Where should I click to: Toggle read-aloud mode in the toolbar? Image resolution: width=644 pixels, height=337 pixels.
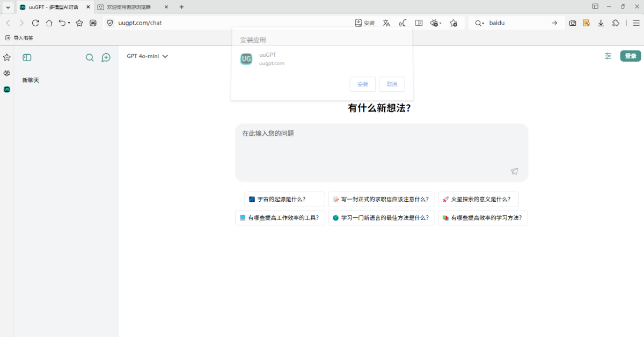402,23
